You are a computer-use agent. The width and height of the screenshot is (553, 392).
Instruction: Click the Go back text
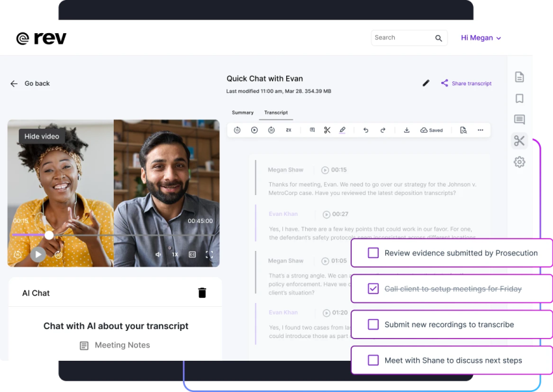tap(37, 84)
